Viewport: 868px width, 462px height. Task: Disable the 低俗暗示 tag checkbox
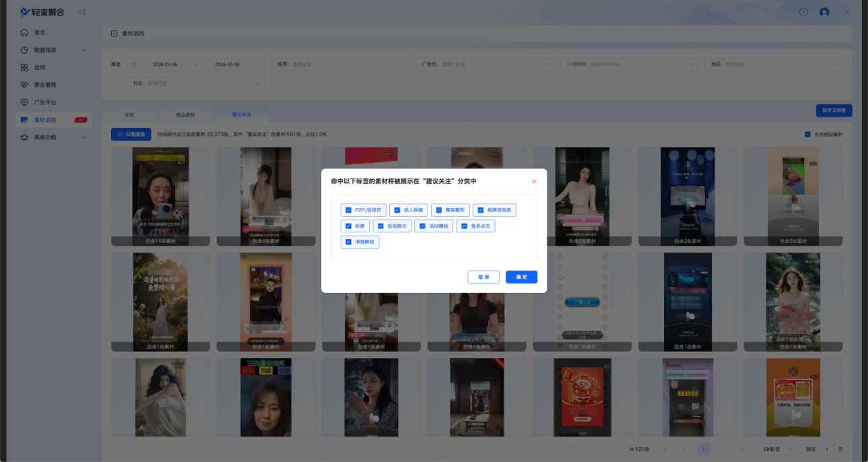coord(380,226)
